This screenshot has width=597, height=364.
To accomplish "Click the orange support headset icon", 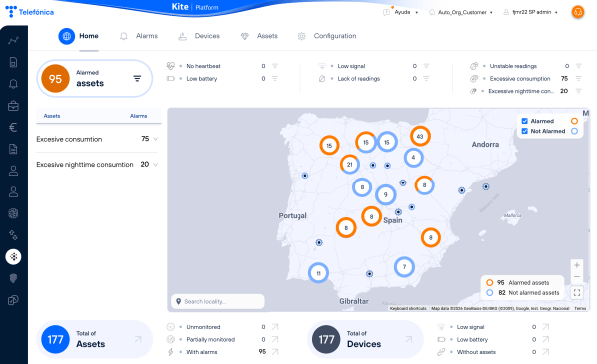I will (578, 12).
